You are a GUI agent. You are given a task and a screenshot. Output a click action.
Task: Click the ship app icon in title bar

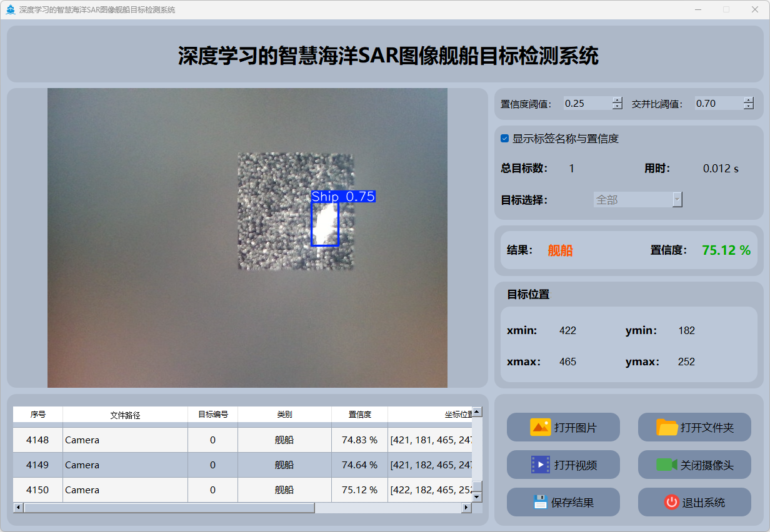coord(11,9)
